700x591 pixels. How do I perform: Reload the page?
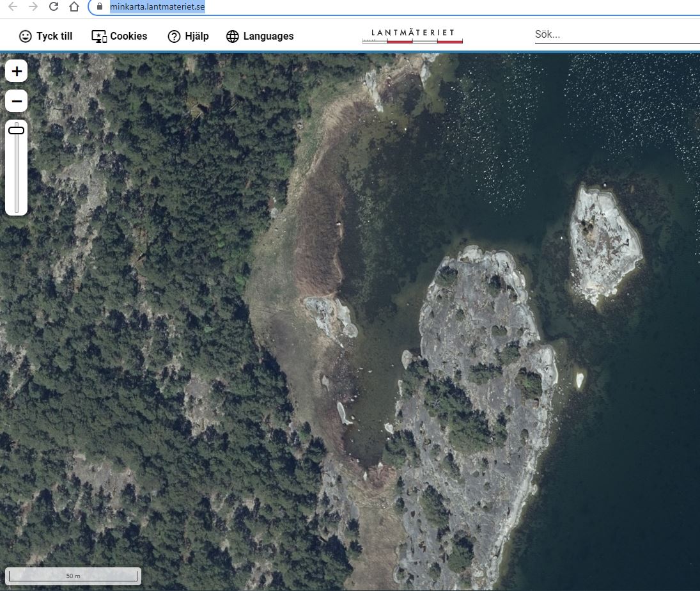54,6
